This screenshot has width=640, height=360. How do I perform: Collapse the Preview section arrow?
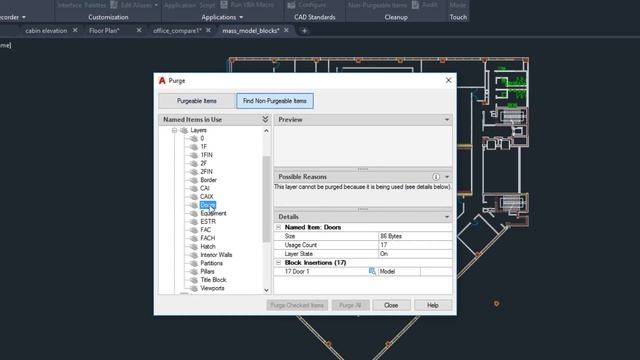pyautogui.click(x=447, y=120)
